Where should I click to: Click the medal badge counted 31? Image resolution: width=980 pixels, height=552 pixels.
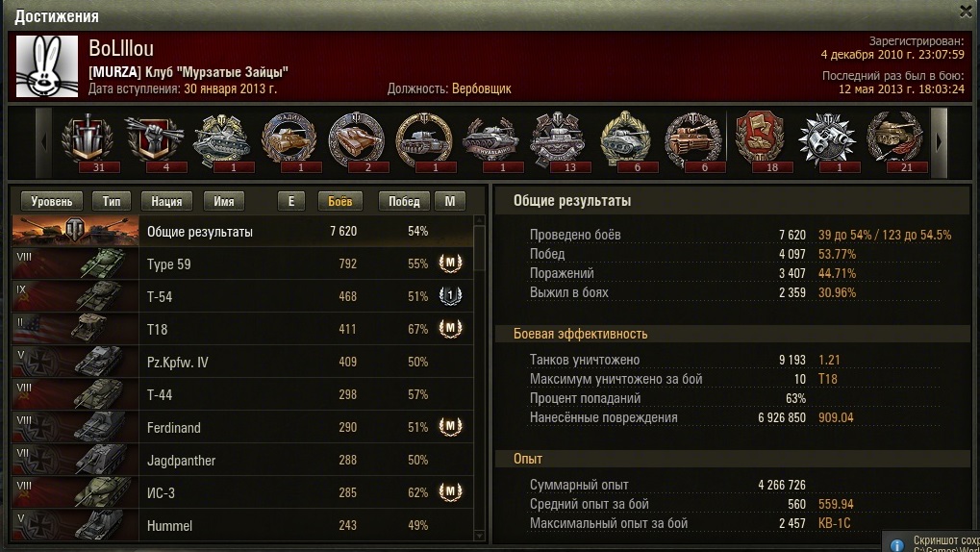(88, 142)
